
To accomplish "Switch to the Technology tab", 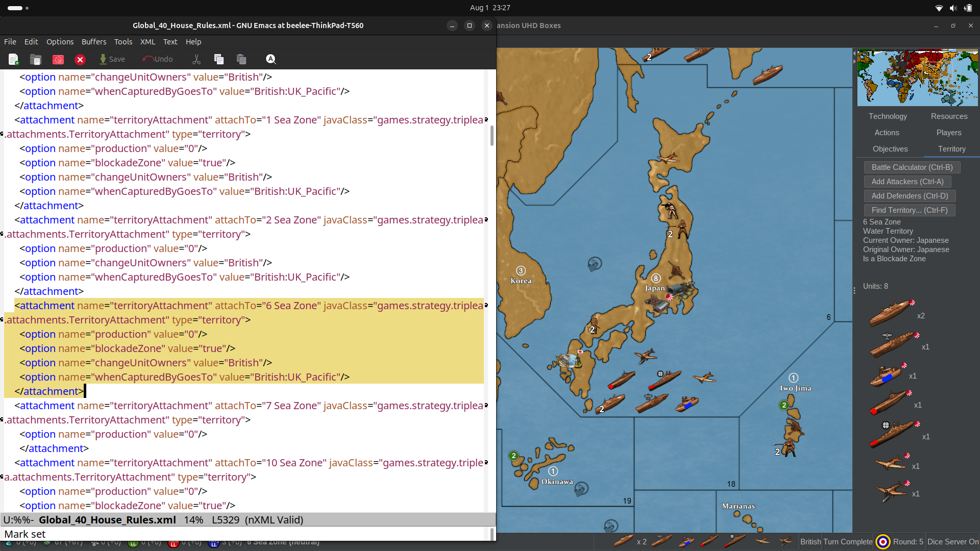I will pos(888,116).
